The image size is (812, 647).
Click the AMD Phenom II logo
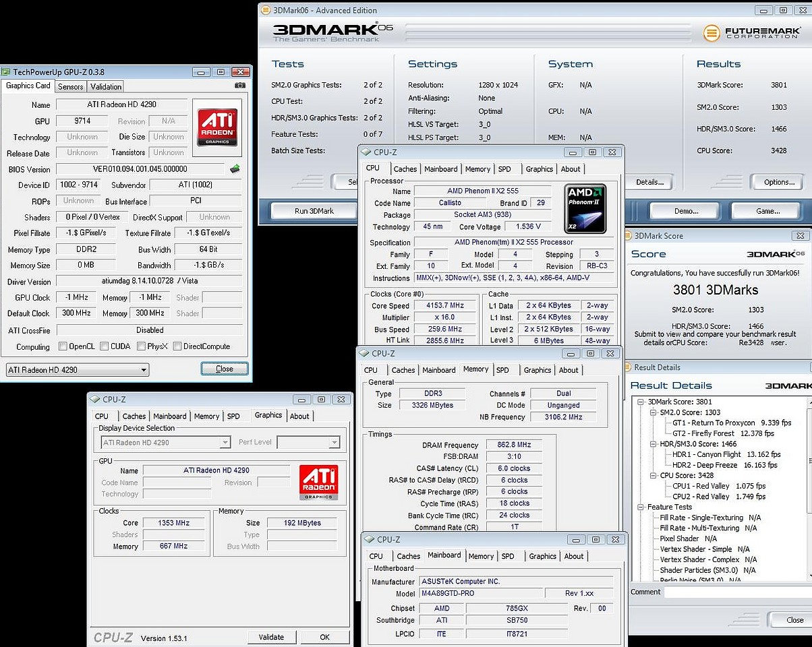(585, 208)
